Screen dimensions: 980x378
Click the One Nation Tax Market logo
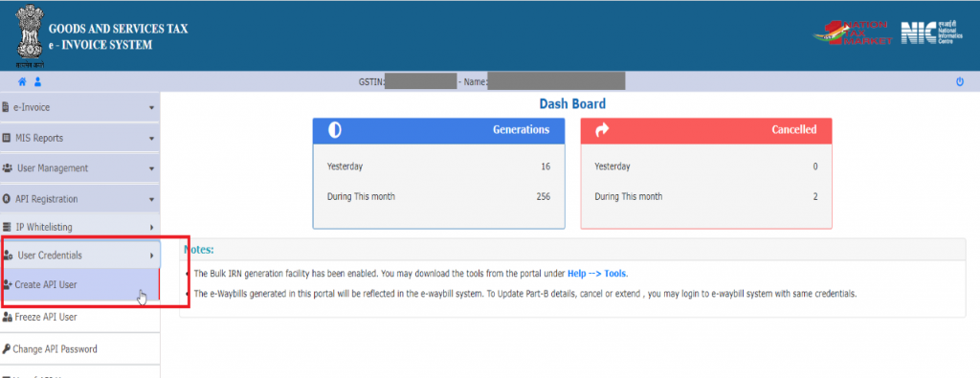click(x=852, y=33)
